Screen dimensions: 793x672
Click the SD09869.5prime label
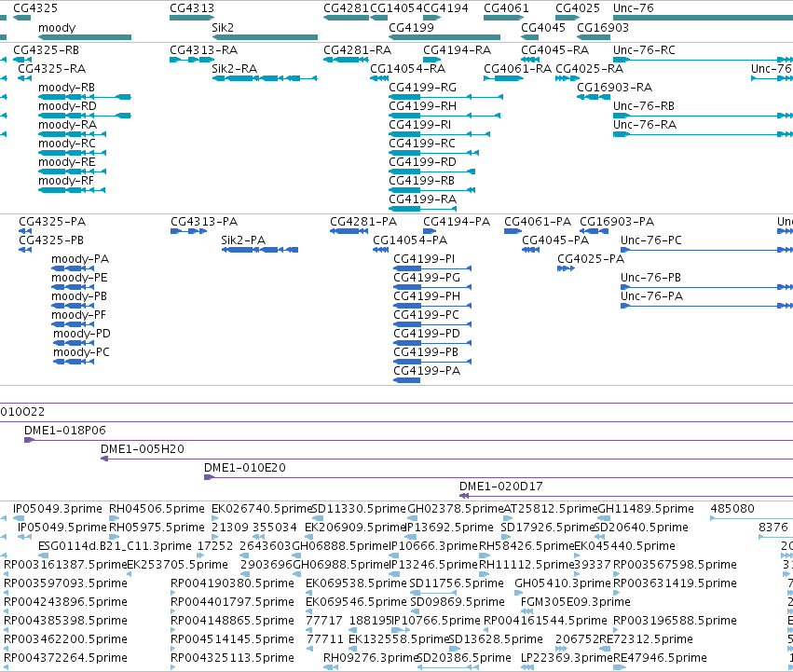point(458,602)
